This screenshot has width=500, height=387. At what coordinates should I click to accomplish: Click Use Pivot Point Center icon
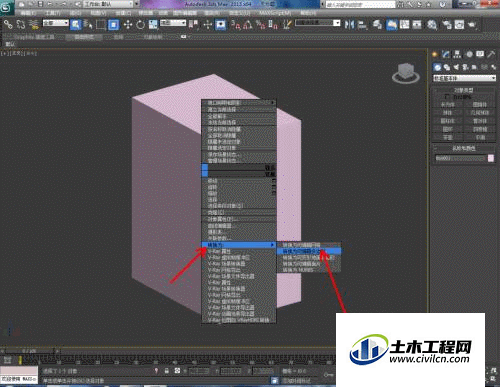tap(193, 24)
